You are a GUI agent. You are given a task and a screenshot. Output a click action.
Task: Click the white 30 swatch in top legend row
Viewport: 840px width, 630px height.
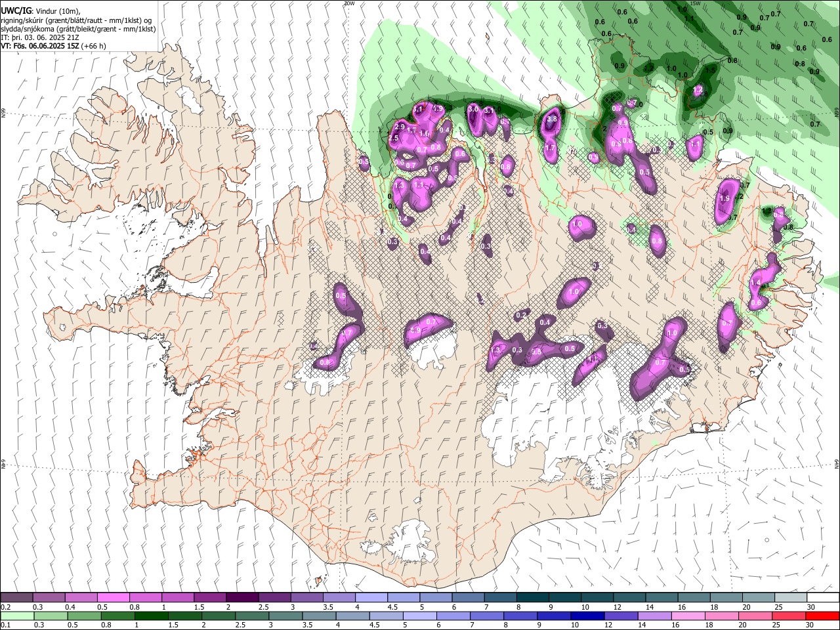click(823, 598)
